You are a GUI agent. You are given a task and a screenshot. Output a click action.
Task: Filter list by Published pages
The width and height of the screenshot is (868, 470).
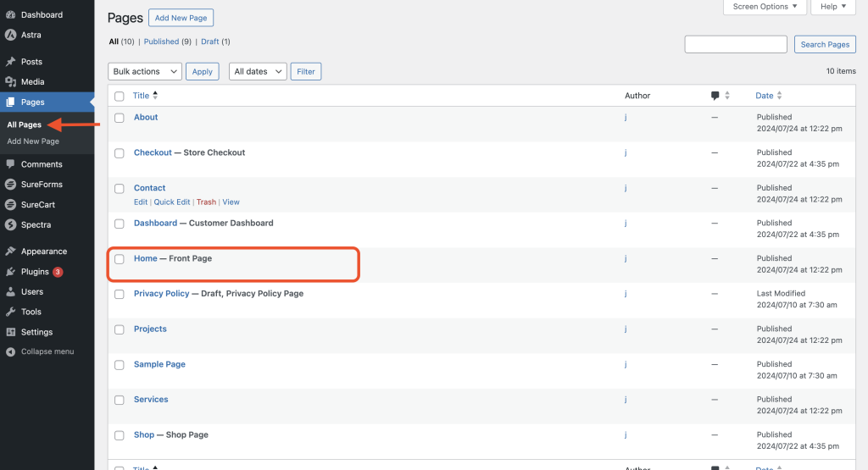click(161, 41)
